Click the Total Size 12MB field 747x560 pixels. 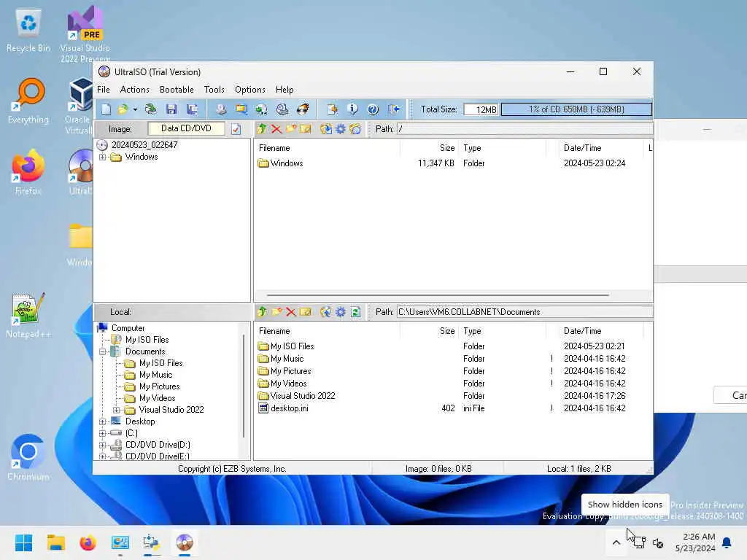tap(481, 109)
